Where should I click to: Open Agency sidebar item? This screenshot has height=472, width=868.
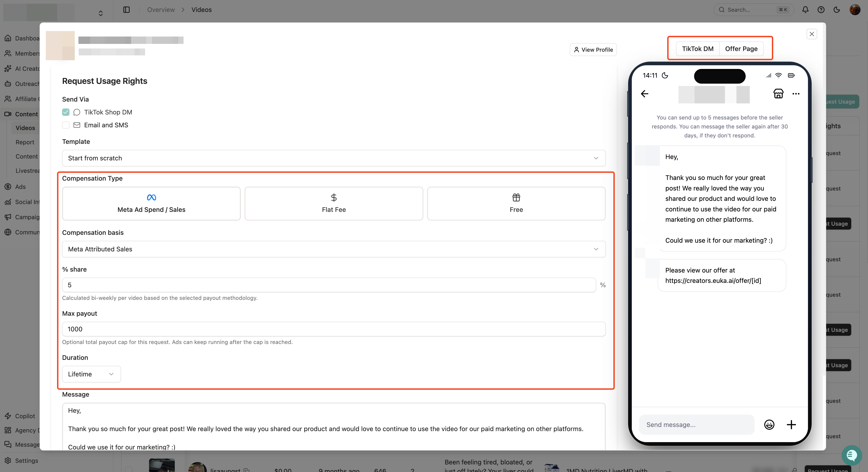pyautogui.click(x=22, y=430)
